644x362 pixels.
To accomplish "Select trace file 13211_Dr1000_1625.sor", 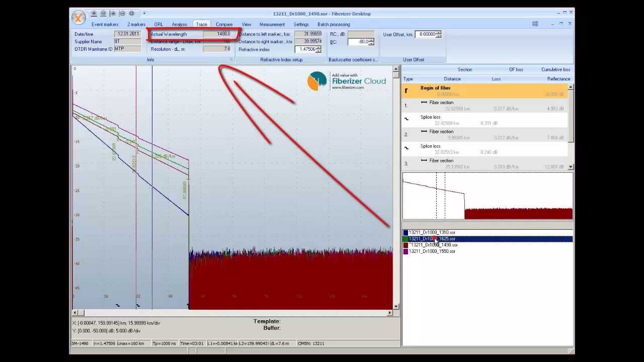I will click(x=432, y=239).
